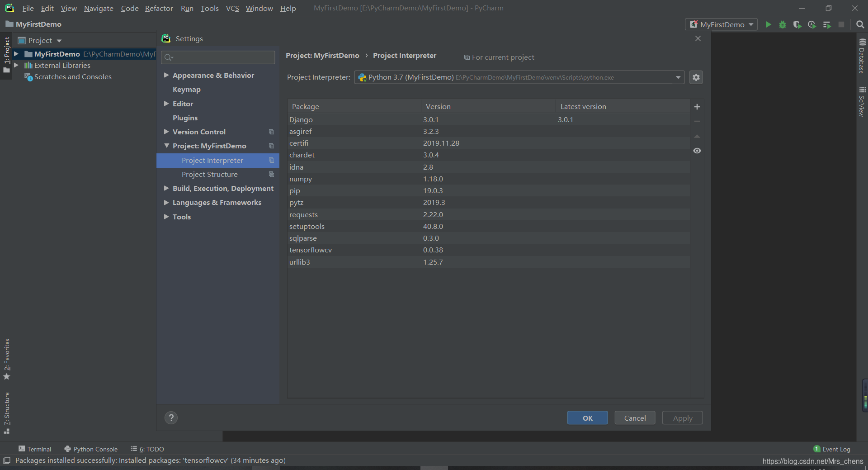Toggle show early releases eye icon
868x470 pixels.
(x=697, y=151)
